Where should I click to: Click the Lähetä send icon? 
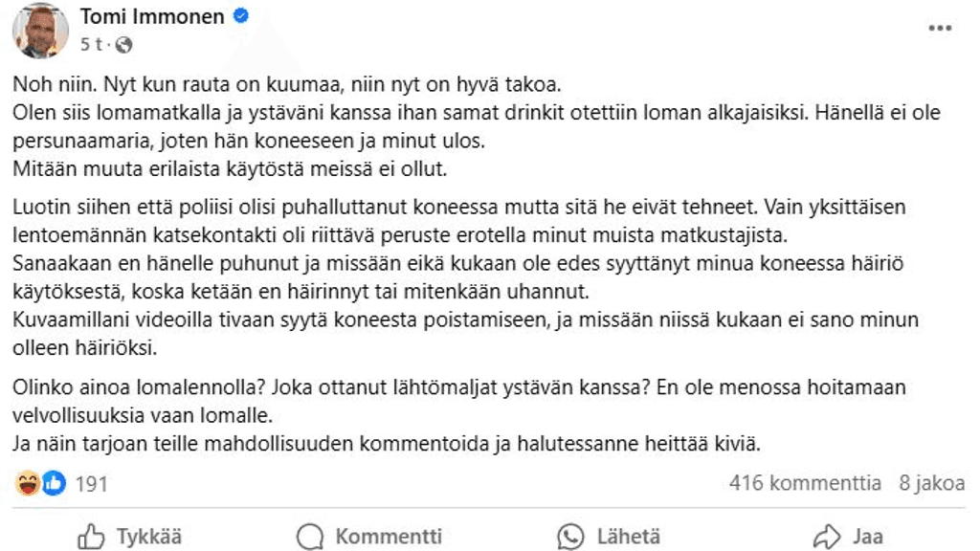coord(568,537)
